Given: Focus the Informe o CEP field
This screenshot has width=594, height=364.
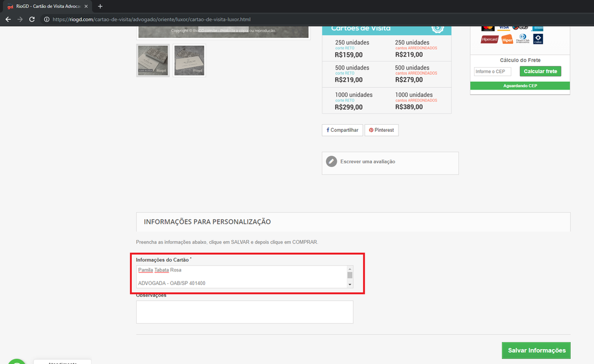Looking at the screenshot, I should [x=492, y=71].
